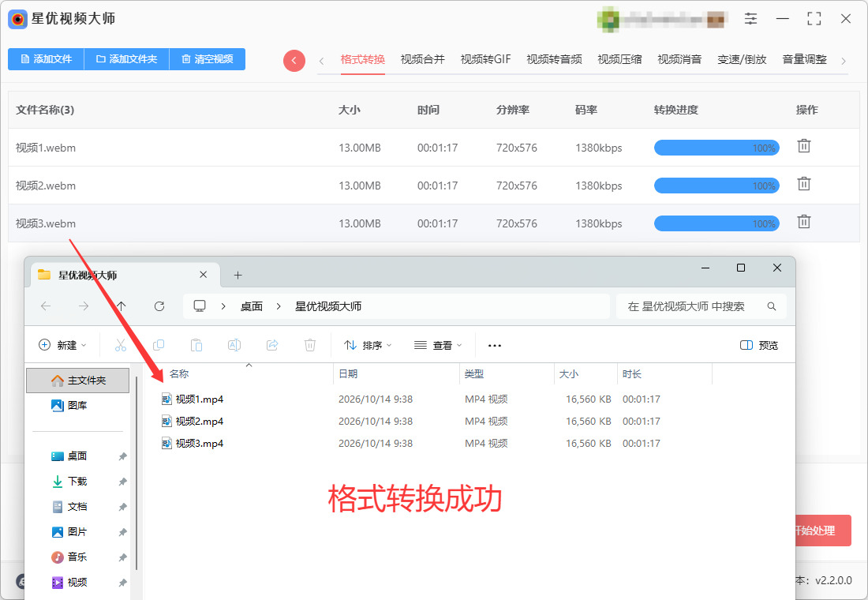Open the 新建 dropdown in Explorer
This screenshot has height=600, width=868.
(62, 345)
